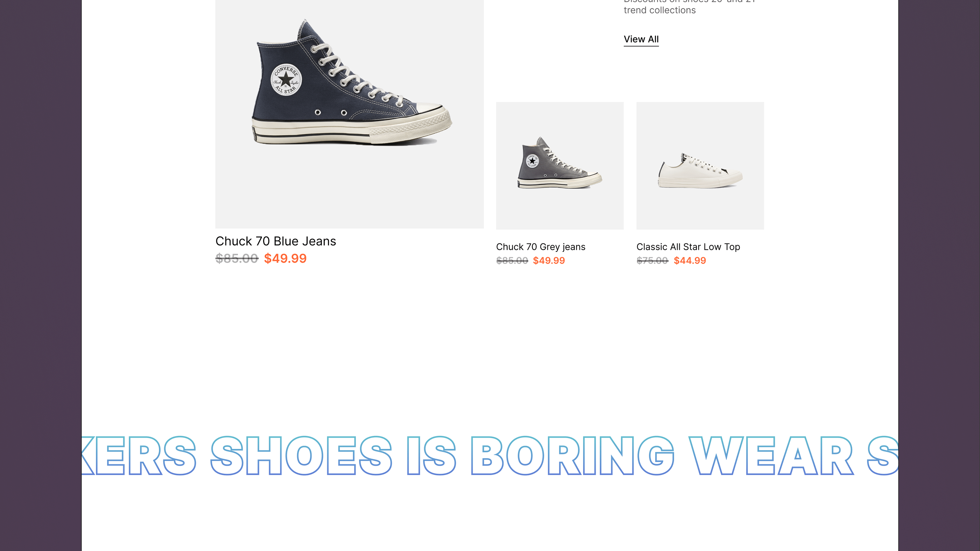Click the crossed-out $75.00 original price

tap(652, 261)
